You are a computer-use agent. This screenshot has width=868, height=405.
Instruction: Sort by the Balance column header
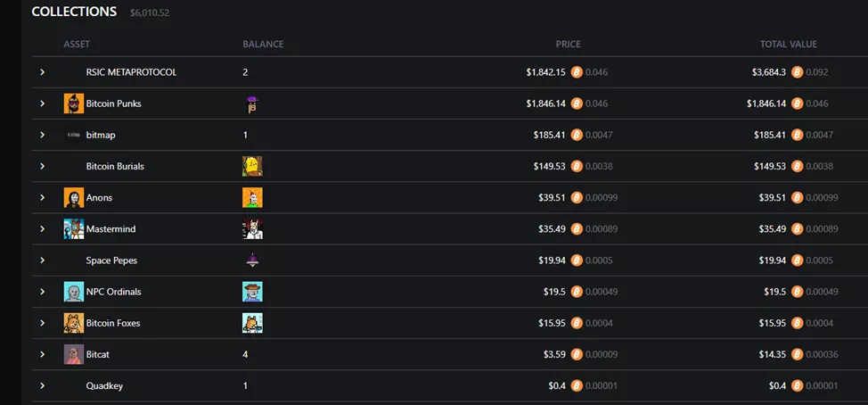pos(263,44)
